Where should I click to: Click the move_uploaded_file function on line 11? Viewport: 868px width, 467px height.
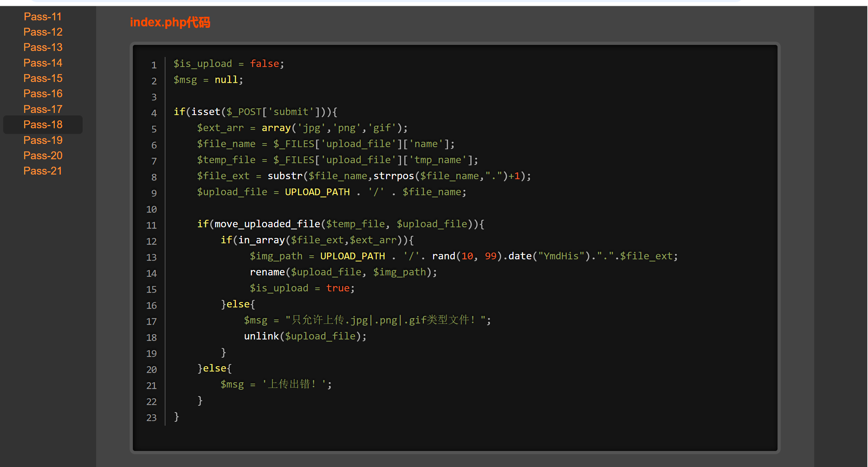click(x=267, y=224)
